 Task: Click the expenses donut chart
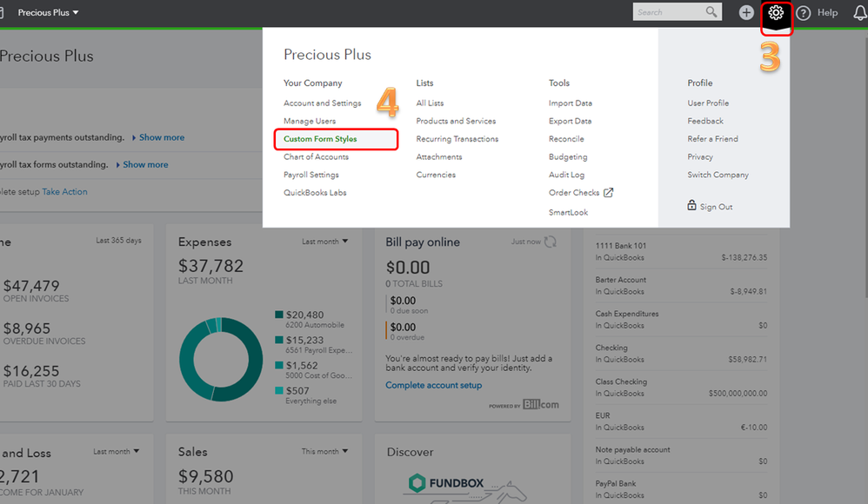click(x=221, y=359)
